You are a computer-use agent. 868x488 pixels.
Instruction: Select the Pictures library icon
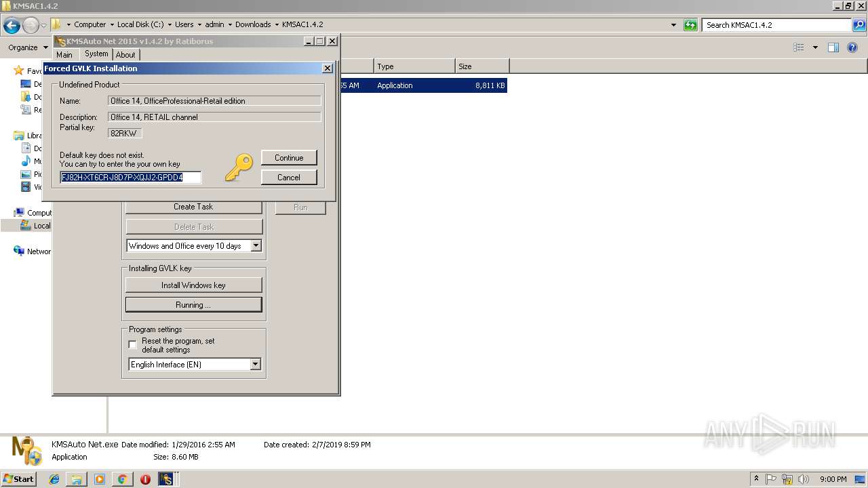[x=26, y=174]
